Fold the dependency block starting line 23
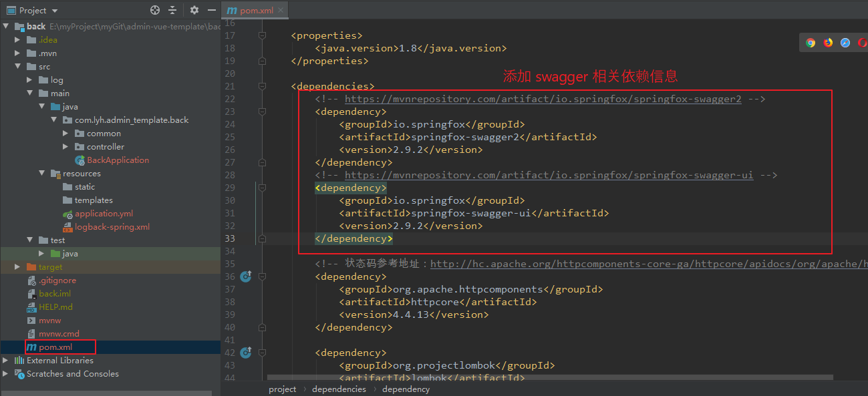Viewport: 868px width, 396px height. (x=262, y=112)
